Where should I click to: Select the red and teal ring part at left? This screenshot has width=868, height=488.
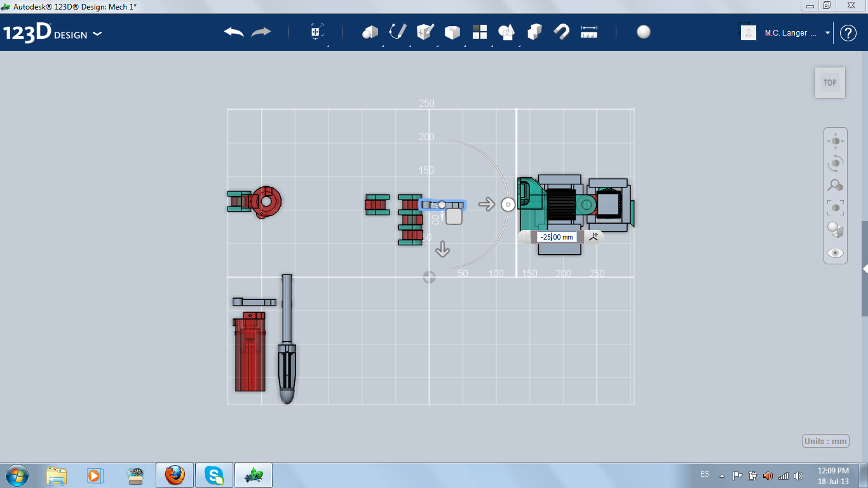click(x=255, y=202)
